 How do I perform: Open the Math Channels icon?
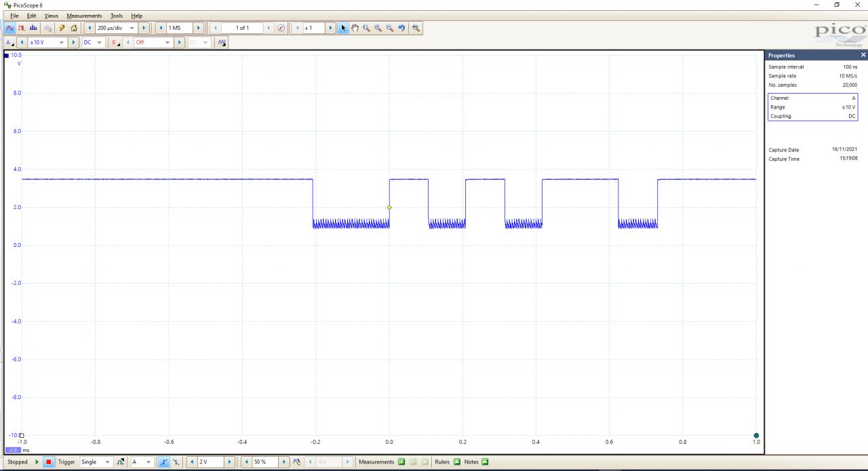(x=221, y=42)
